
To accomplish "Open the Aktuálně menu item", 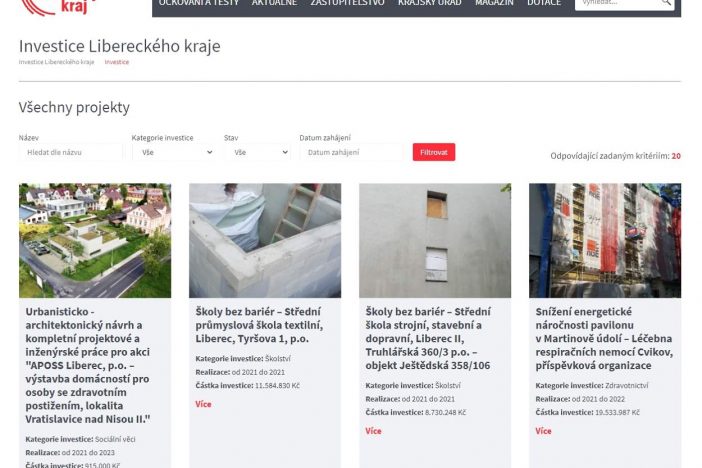I will point(275,4).
